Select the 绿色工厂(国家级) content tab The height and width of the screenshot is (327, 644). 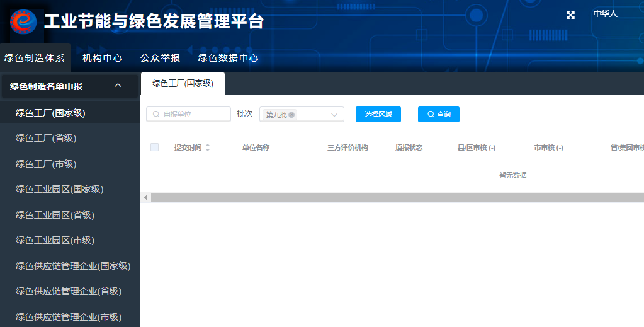tap(183, 83)
